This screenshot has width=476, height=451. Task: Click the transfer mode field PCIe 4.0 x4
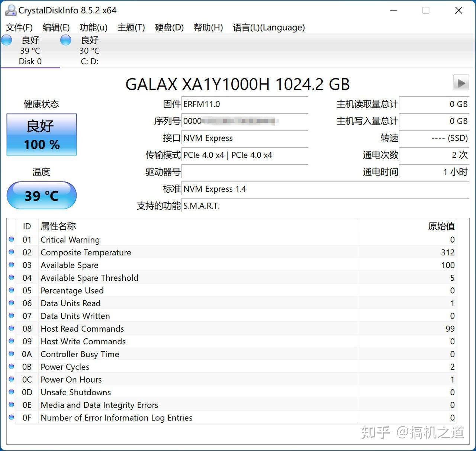tap(245, 155)
